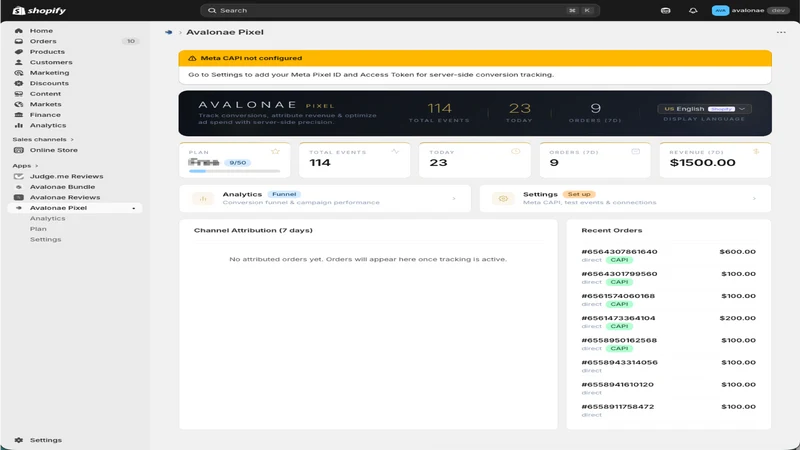Image resolution: width=800 pixels, height=450 pixels.
Task: Click the Channel Attribution (7 days) heading
Action: tap(253, 230)
